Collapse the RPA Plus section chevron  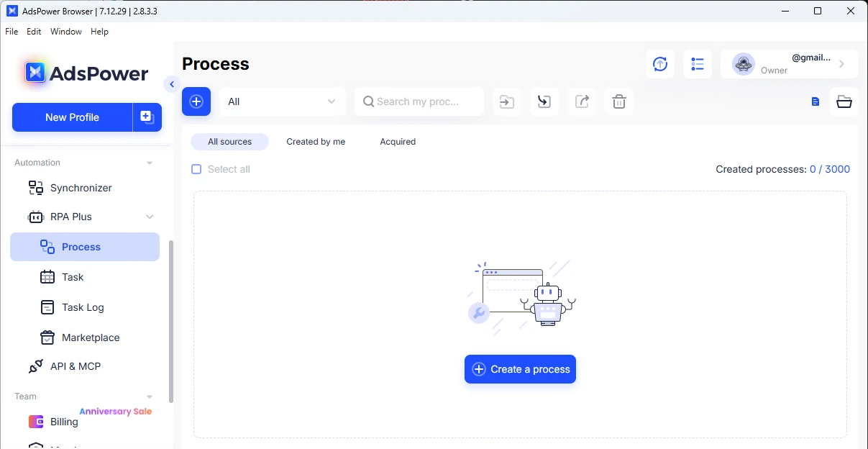[x=150, y=217]
